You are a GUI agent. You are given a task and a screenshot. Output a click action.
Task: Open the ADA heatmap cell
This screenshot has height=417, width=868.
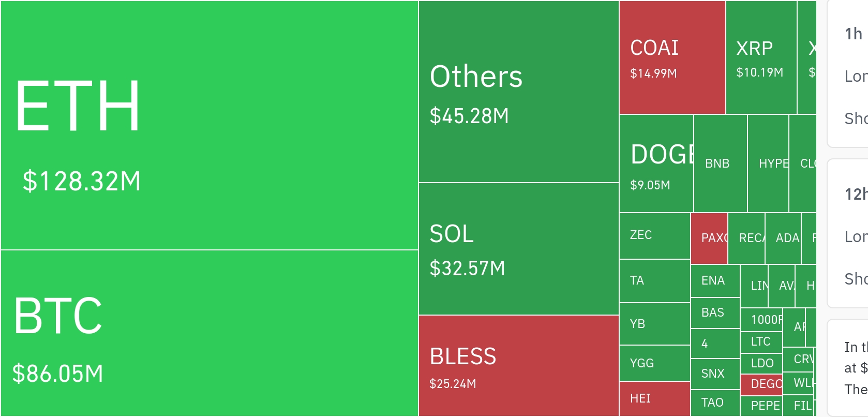click(783, 238)
